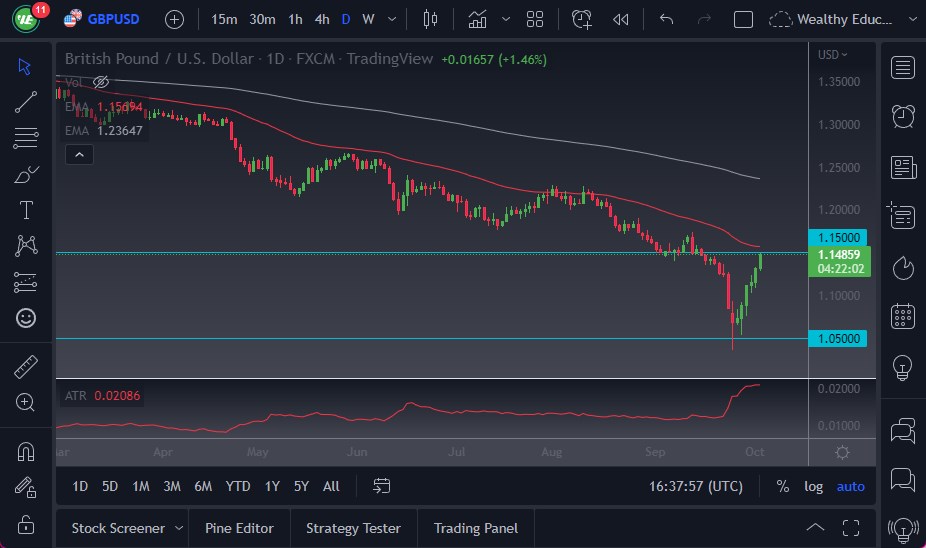Select the trend line drawing tool

(26, 101)
